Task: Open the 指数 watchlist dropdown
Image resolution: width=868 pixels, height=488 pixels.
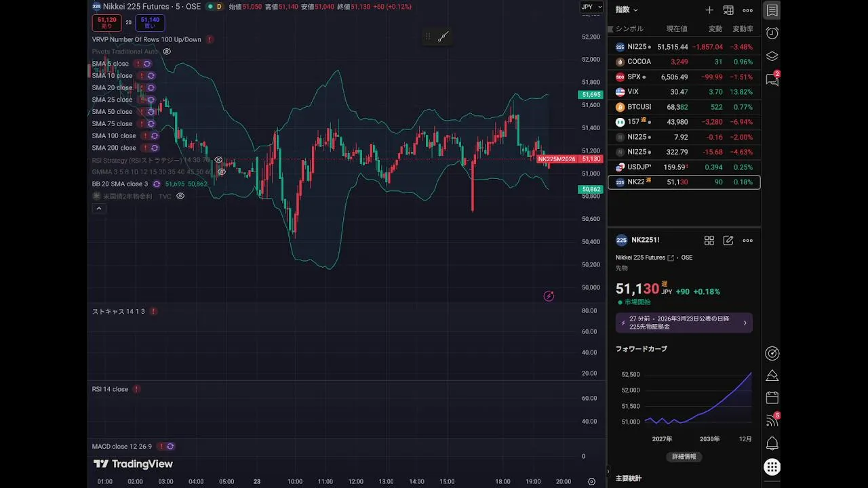Action: coord(627,10)
